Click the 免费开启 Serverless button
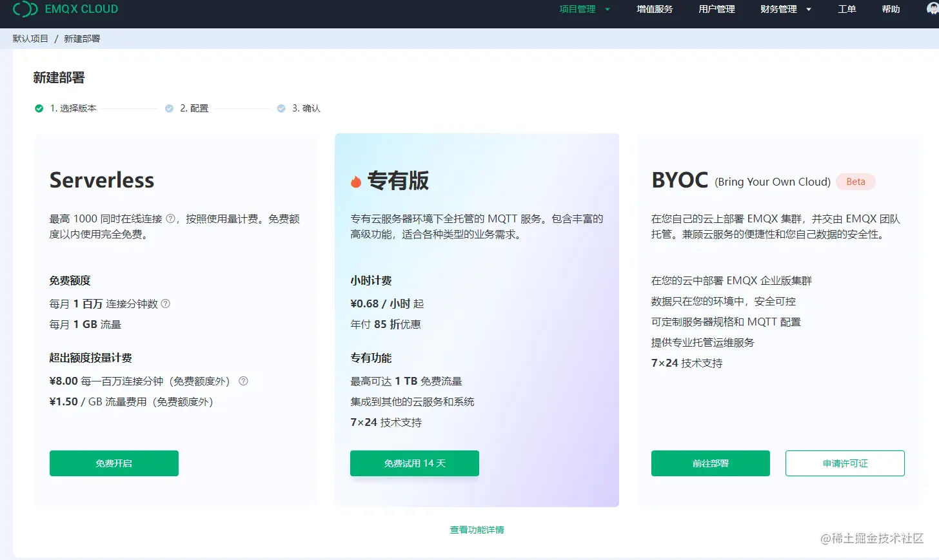Image resolution: width=939 pixels, height=560 pixels. pos(114,463)
